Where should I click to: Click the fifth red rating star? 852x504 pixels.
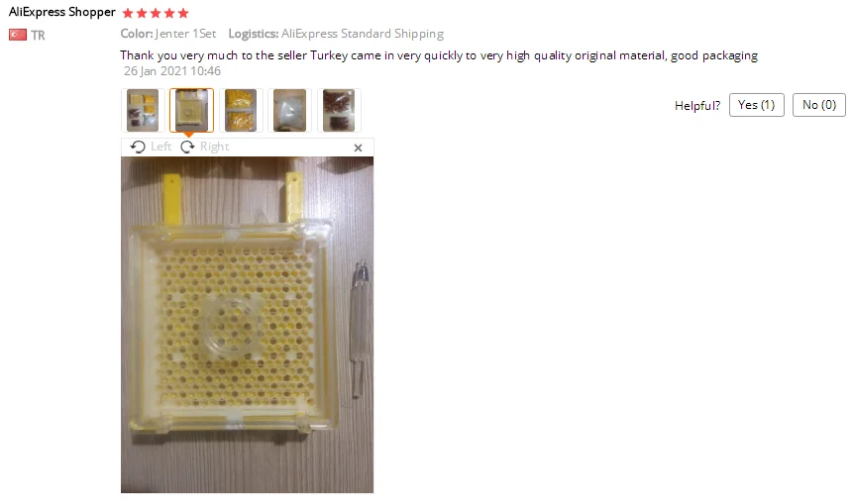[x=183, y=13]
